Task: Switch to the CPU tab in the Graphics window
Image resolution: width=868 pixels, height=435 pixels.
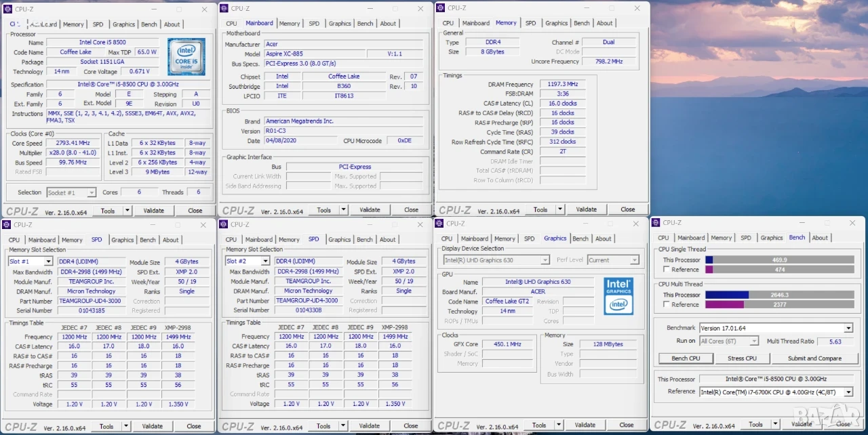Action: pyautogui.click(x=447, y=239)
